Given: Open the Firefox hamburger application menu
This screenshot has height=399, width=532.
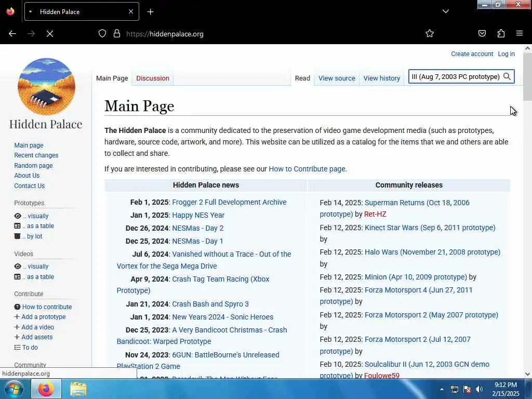Looking at the screenshot, I should coord(519,33).
